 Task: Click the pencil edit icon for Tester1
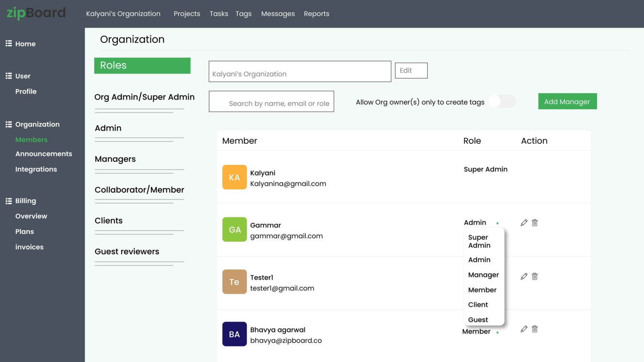coord(524,276)
